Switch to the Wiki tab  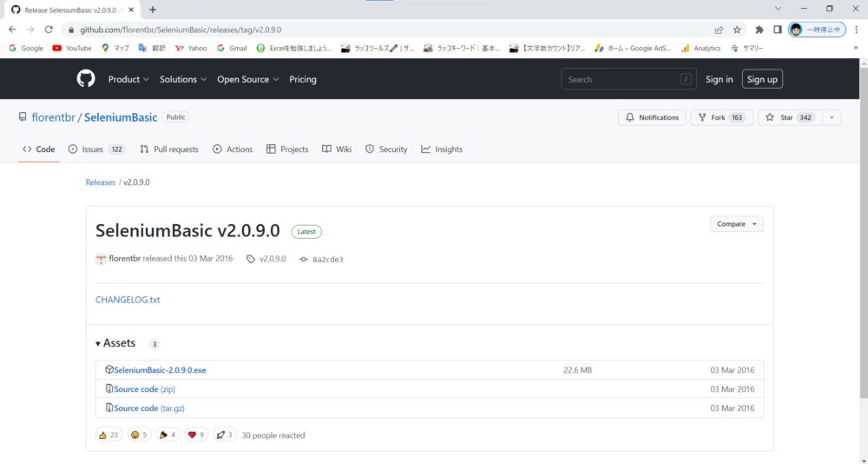pos(337,149)
